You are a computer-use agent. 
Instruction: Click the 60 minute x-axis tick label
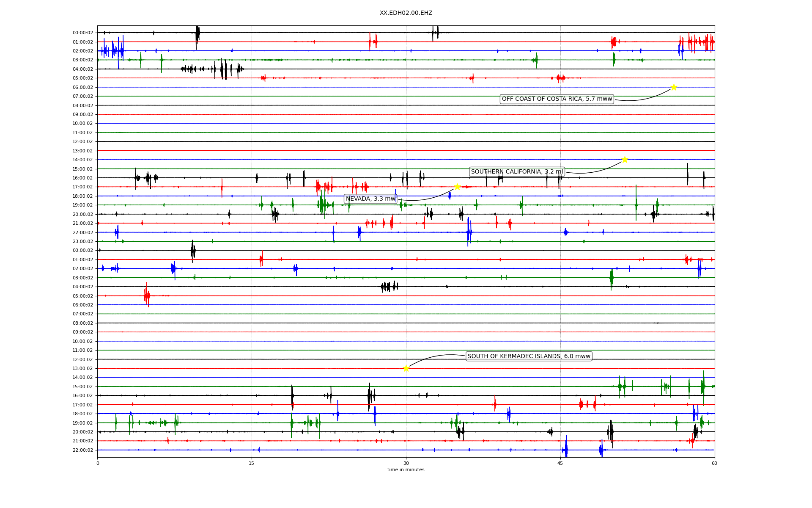point(714,463)
